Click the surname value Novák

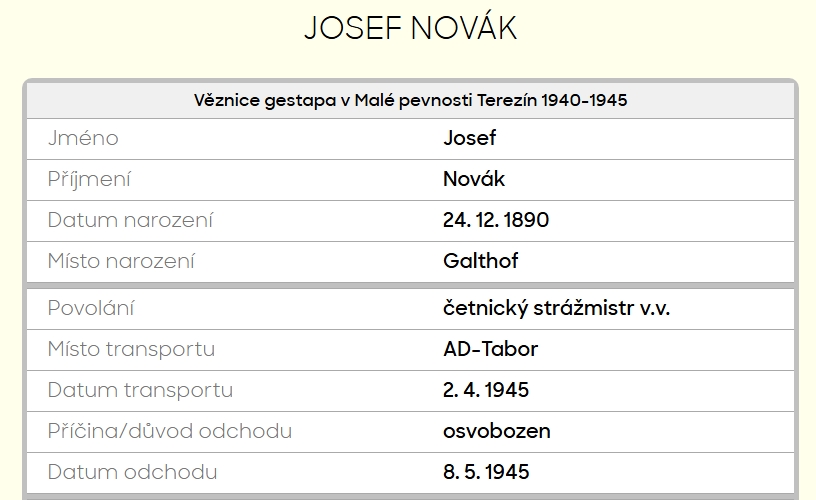(474, 180)
